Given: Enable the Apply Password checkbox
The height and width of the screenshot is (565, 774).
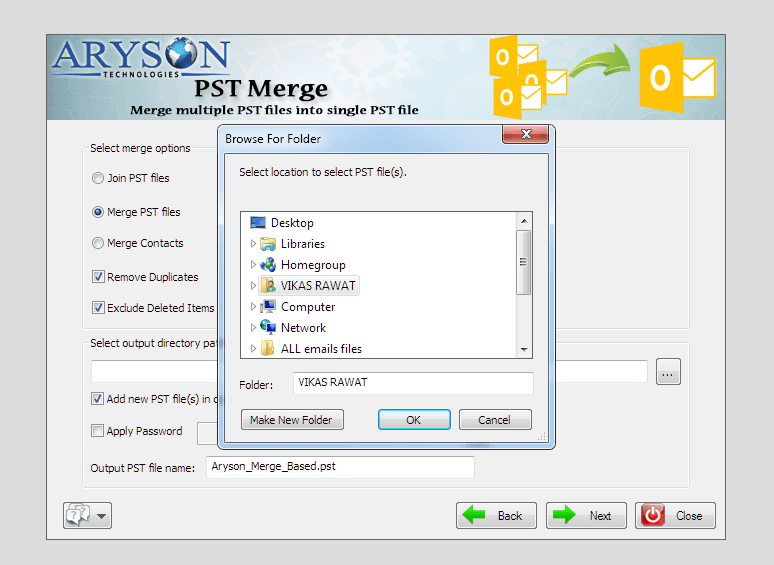Looking at the screenshot, I should (x=97, y=431).
